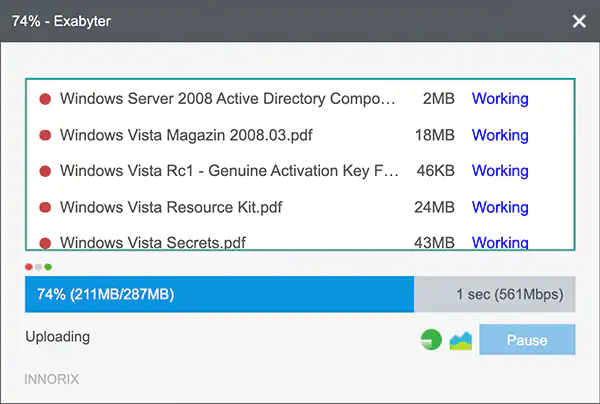The width and height of the screenshot is (600, 404).
Task: Select Windows Vista Rc1 Genuine Activation Key file
Action: [229, 171]
